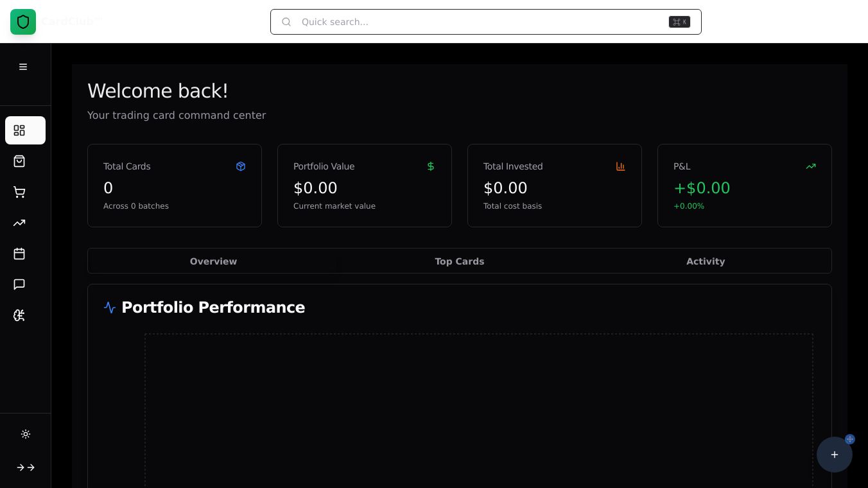Open the shopping bag icon in sidebar
The width and height of the screenshot is (868, 488).
tap(19, 161)
